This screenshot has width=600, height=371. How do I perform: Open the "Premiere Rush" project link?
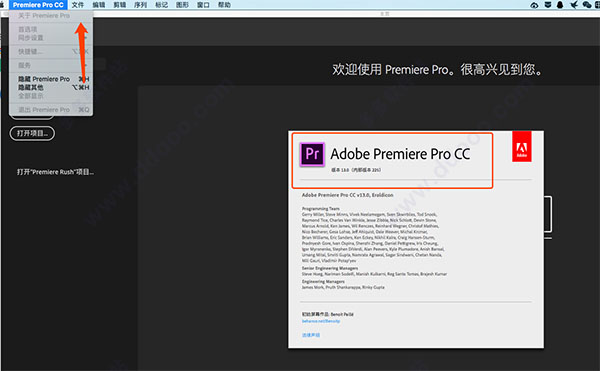coord(55,172)
